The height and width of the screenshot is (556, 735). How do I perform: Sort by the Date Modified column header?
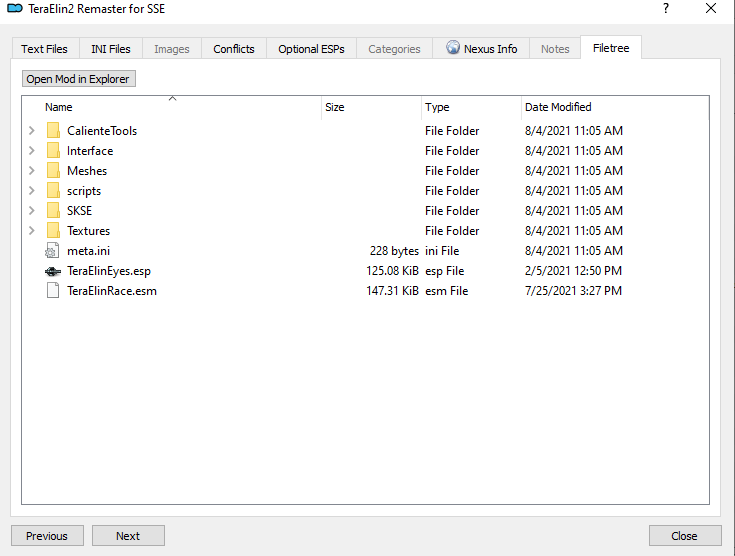(x=615, y=107)
